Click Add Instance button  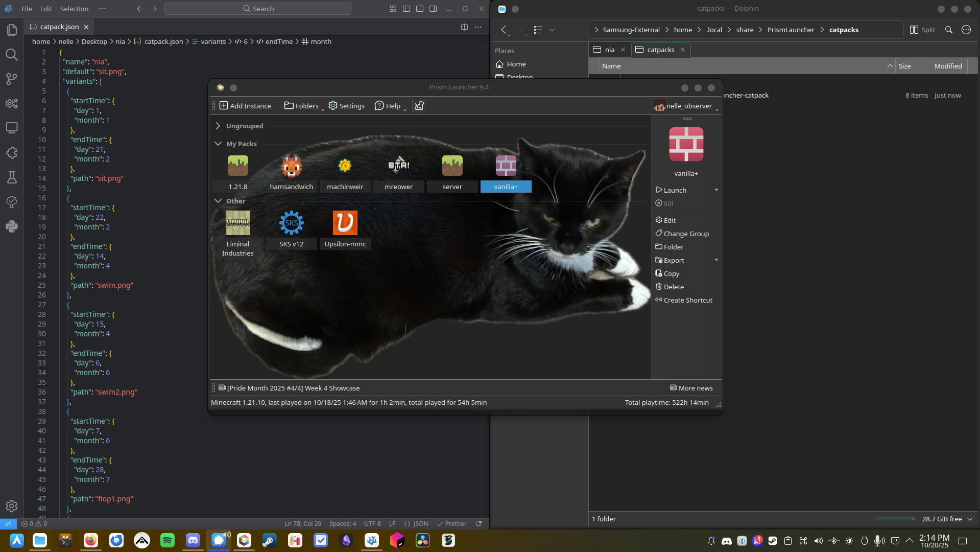click(x=245, y=106)
